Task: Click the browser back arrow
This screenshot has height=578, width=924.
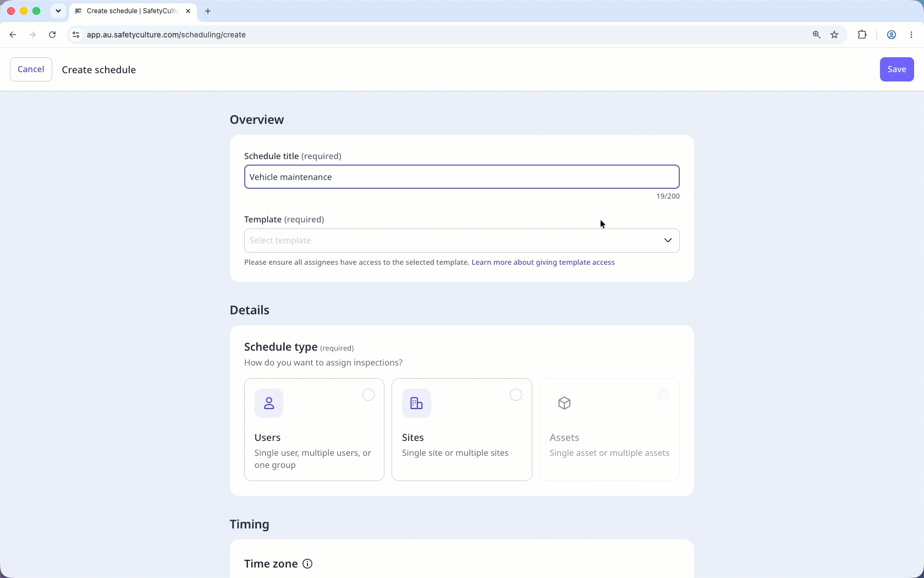Action: 13,35
